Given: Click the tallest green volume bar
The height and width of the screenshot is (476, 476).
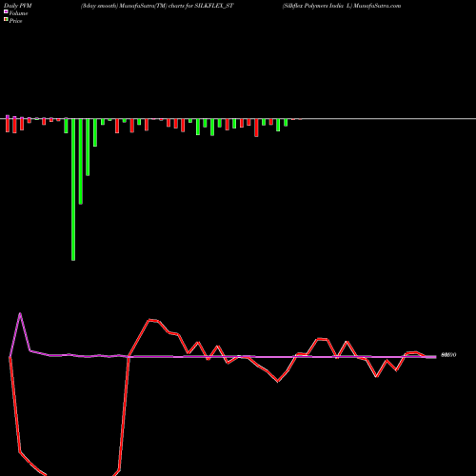Looking at the screenshot, I should pyautogui.click(x=73, y=189).
